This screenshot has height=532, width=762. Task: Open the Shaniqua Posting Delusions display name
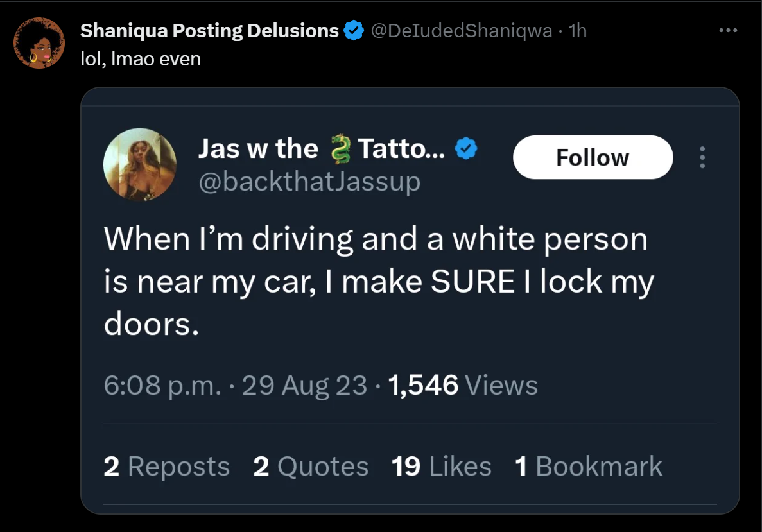(209, 30)
